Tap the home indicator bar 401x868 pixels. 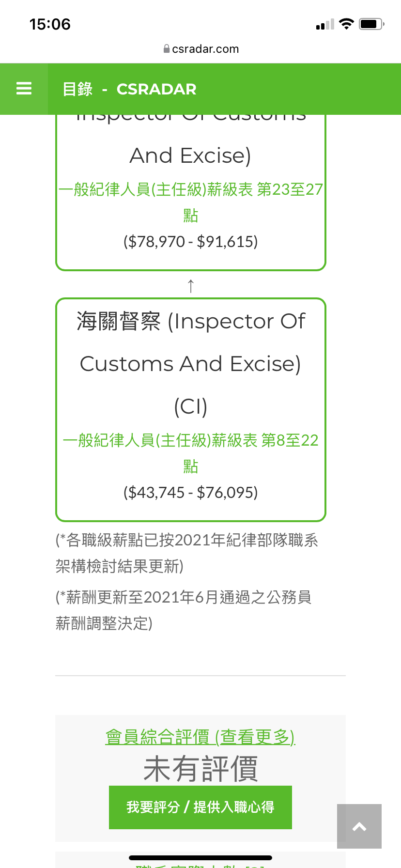(x=200, y=858)
